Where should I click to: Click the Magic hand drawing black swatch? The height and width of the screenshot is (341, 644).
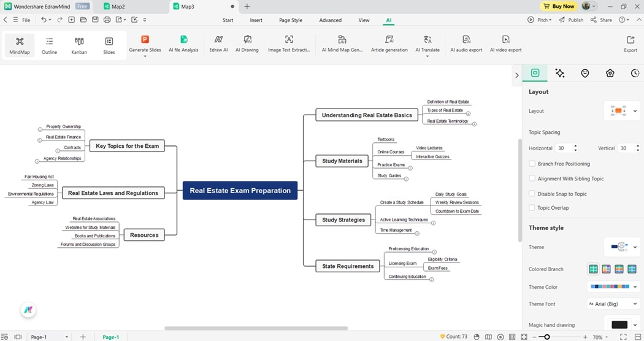619,324
